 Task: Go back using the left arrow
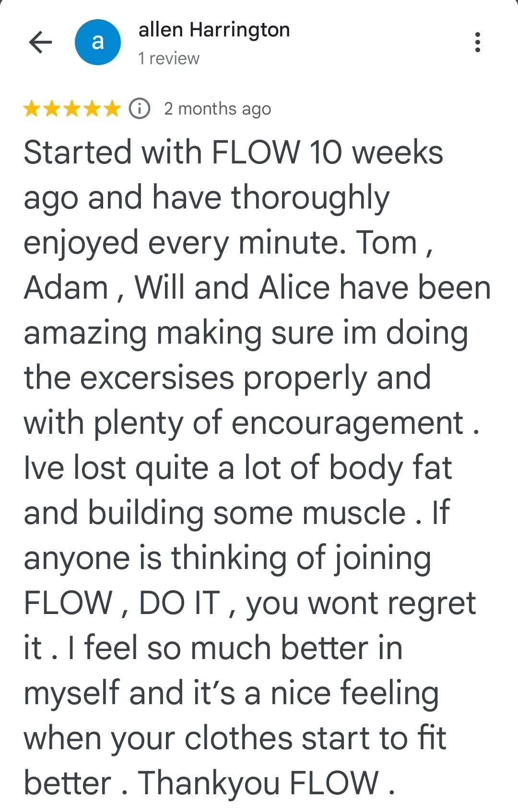click(x=40, y=42)
